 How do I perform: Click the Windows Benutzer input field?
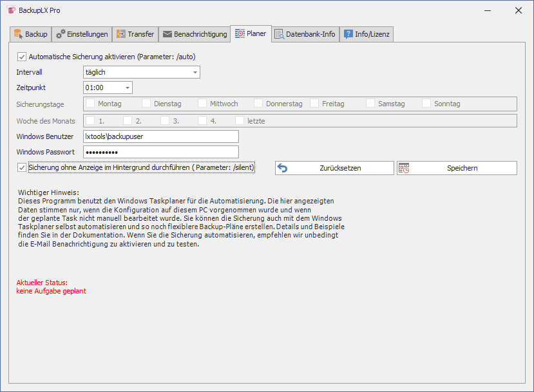coord(160,136)
